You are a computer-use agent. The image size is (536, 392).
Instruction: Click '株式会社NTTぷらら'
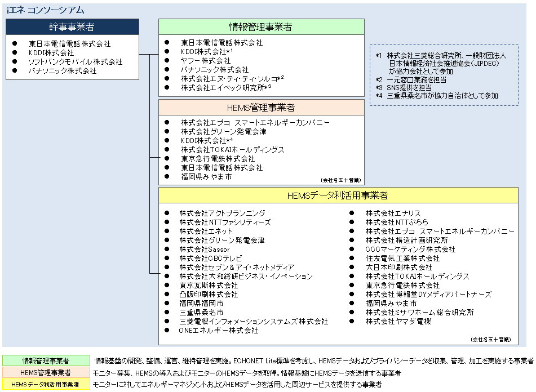[397, 222]
